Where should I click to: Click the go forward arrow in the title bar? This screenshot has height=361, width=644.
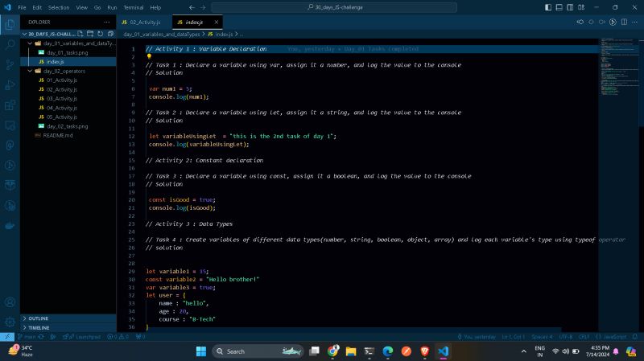pyautogui.click(x=203, y=7)
